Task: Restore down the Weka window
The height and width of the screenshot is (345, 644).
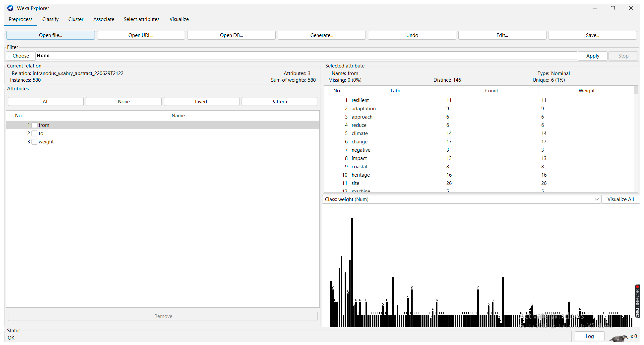Action: 612,8
